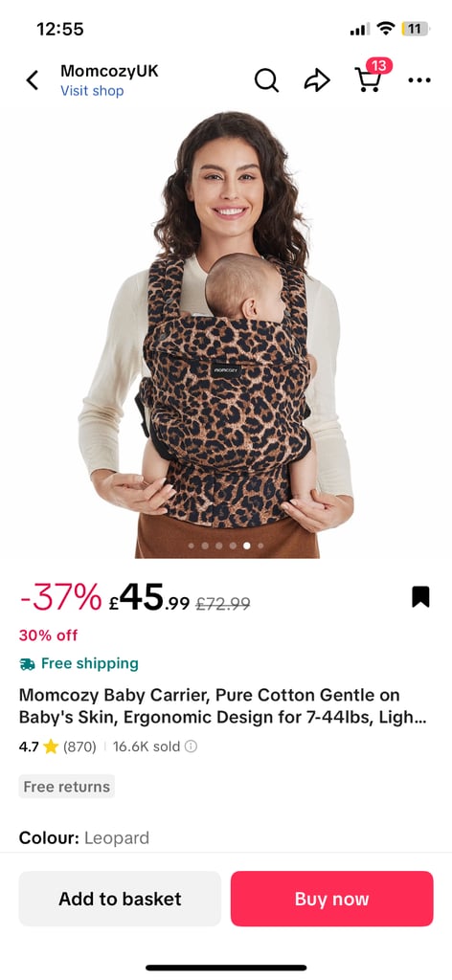The height and width of the screenshot is (980, 452).
Task: Tap the info icon next to 16.6K sold
Action: pos(192,746)
